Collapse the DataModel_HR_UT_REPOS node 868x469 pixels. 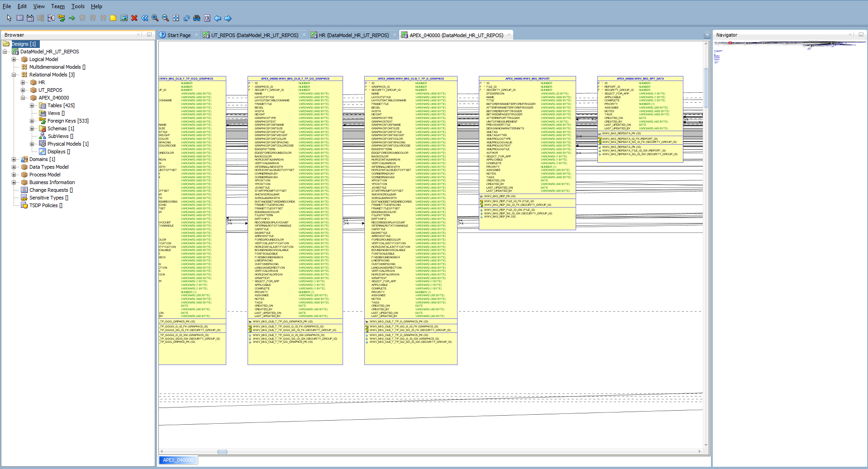tap(5, 52)
